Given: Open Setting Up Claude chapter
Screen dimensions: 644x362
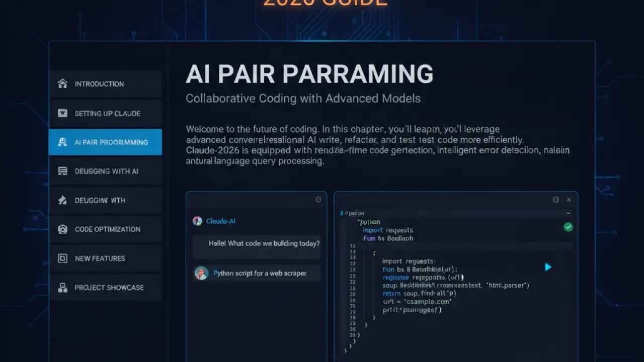Looking at the screenshot, I should (x=105, y=113).
